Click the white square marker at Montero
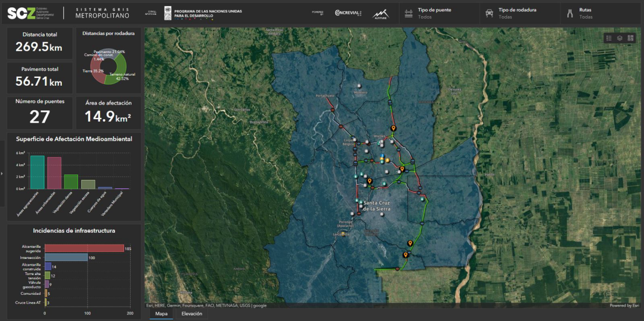 click(360, 86)
